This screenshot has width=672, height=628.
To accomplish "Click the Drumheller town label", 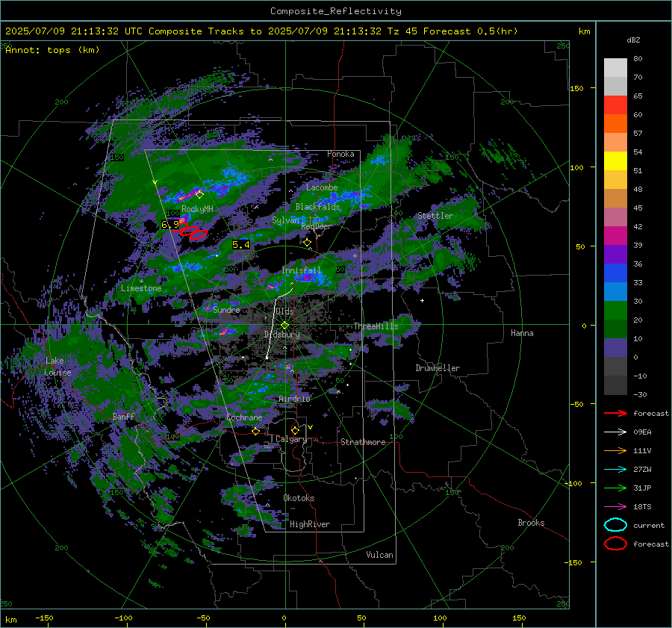I will 438,368.
